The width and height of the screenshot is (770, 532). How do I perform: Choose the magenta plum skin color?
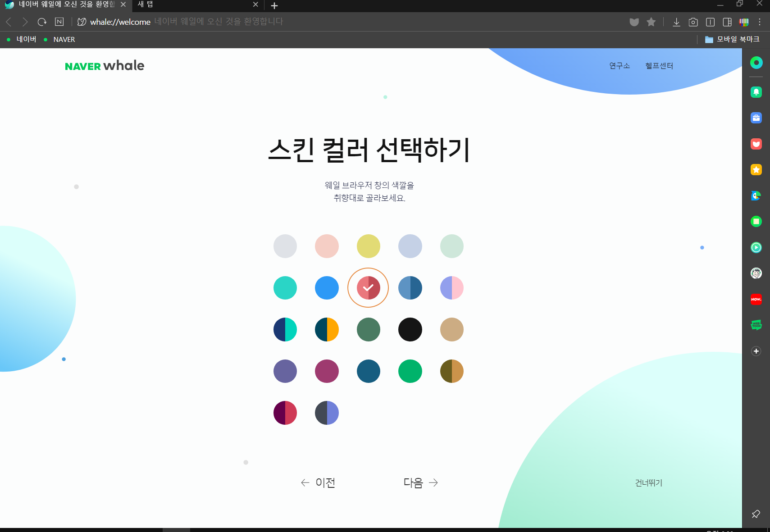pyautogui.click(x=327, y=371)
